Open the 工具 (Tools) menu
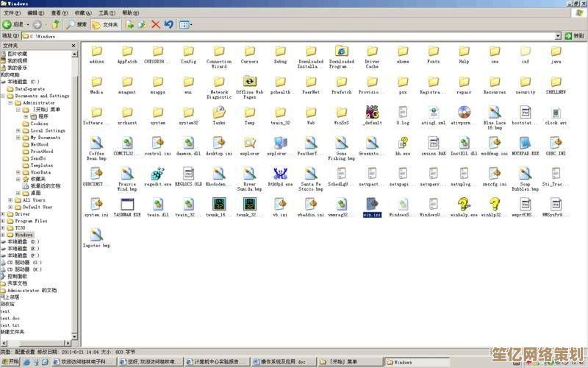 tap(107, 13)
